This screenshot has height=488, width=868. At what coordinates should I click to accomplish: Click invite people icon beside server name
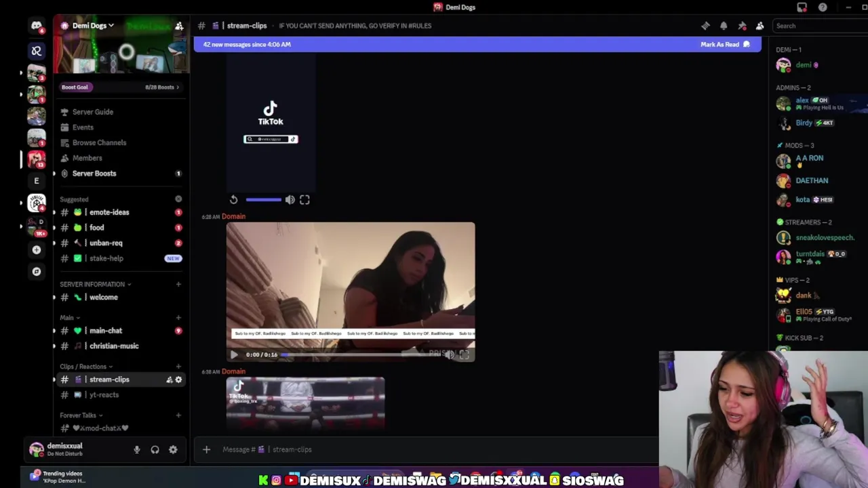click(x=179, y=26)
